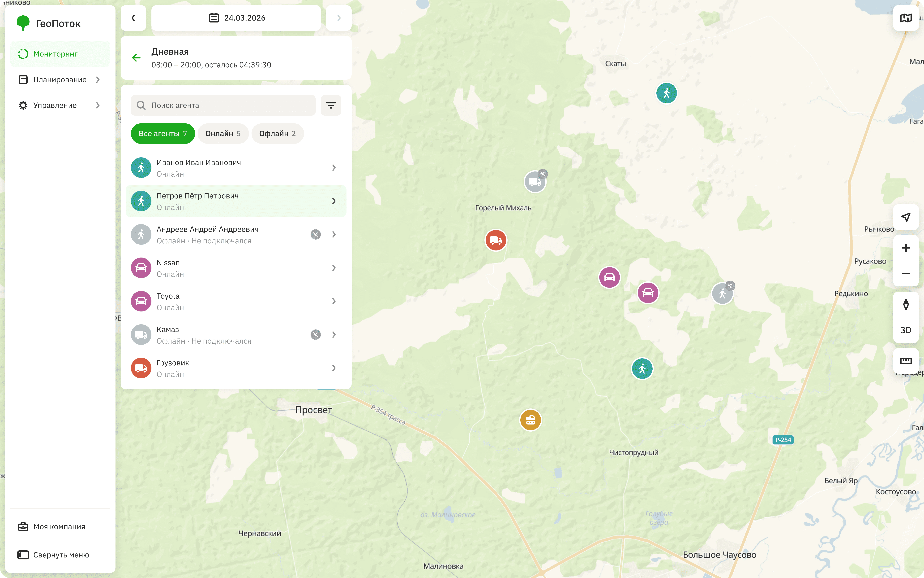Open details chevron for Иванов Иван Иванович

[x=334, y=168]
